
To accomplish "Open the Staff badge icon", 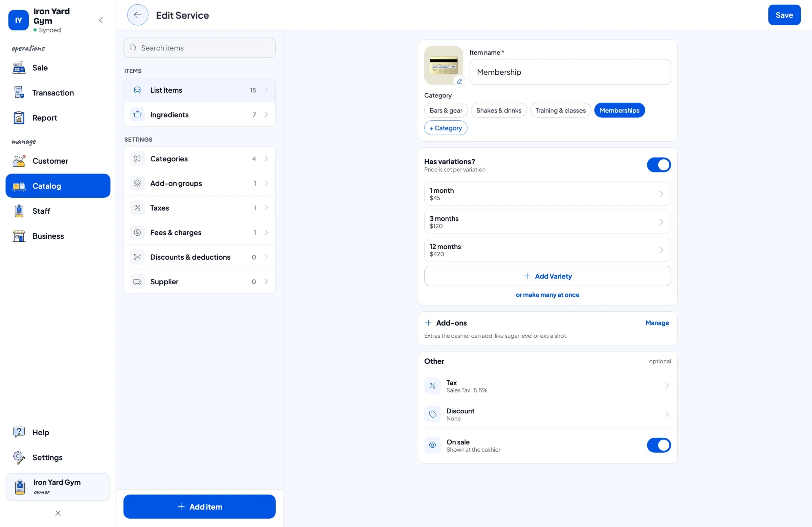I will coord(19,211).
